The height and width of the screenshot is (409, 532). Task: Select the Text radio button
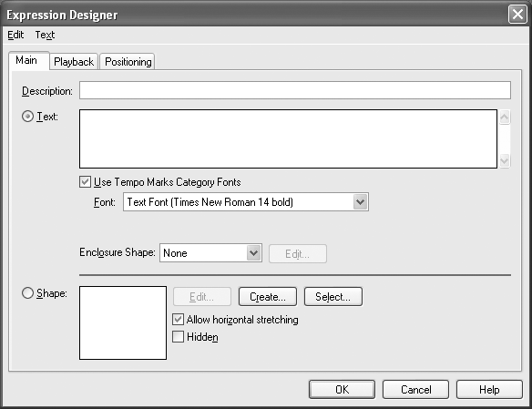pyautogui.click(x=27, y=117)
